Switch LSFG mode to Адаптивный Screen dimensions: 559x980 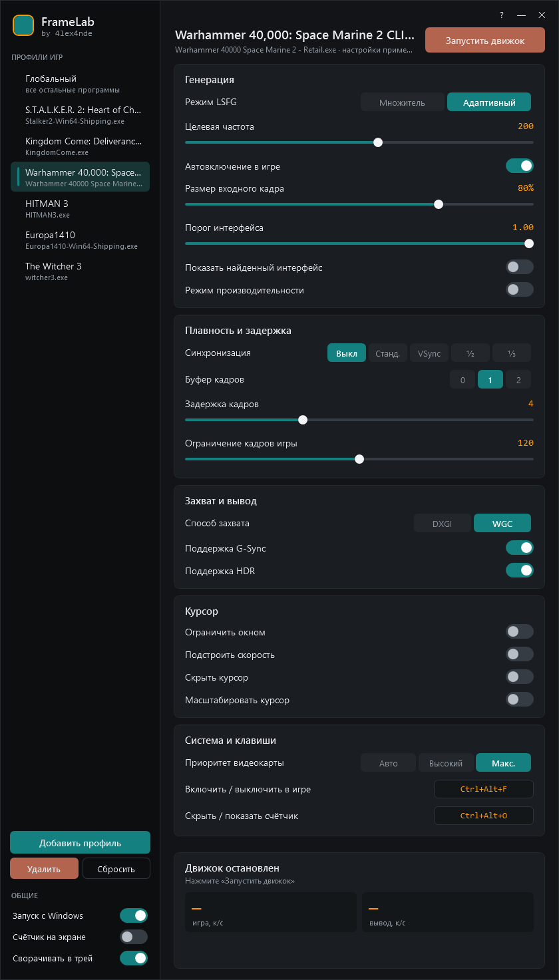click(x=489, y=102)
